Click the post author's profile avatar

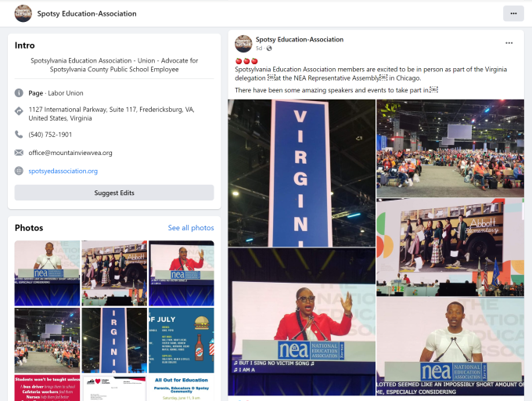click(243, 43)
